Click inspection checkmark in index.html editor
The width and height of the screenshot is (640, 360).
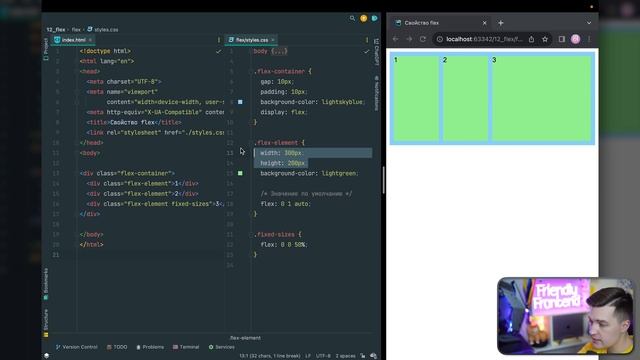218,51
